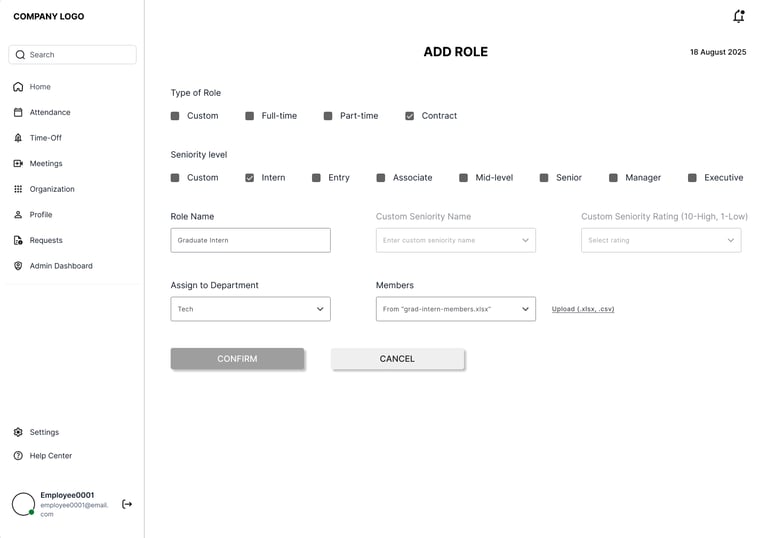Check the Full-time role type checkbox

click(250, 116)
